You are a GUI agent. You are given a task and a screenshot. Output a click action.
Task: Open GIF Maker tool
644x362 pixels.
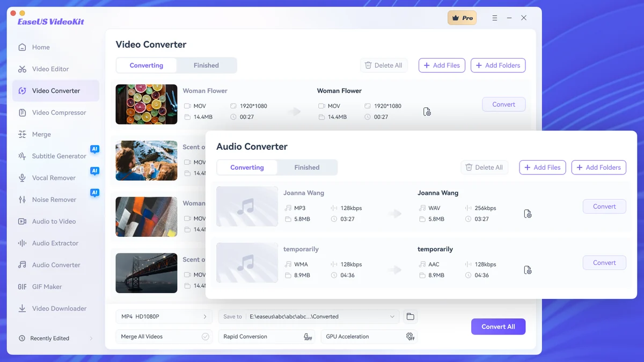tap(47, 287)
